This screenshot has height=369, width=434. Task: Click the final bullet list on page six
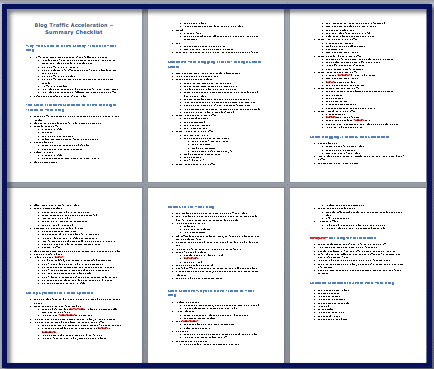click(332, 305)
